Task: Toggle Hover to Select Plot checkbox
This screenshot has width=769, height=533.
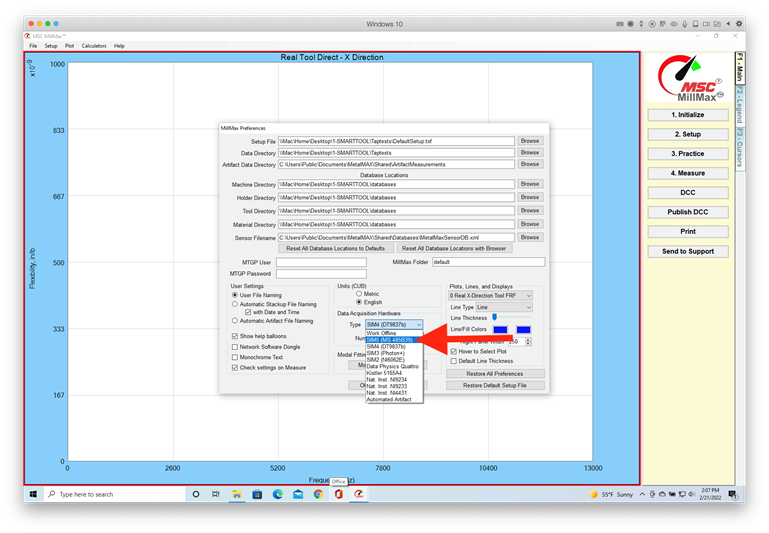Action: tap(454, 352)
